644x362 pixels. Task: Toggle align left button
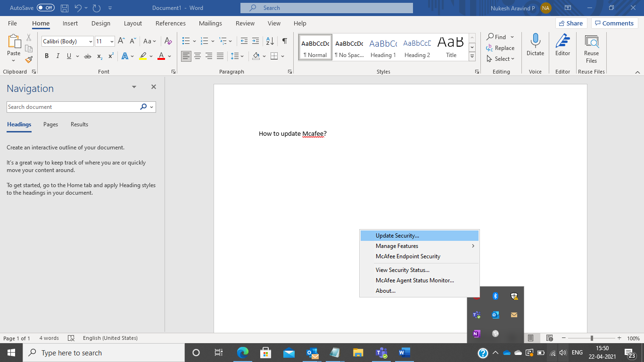186,56
